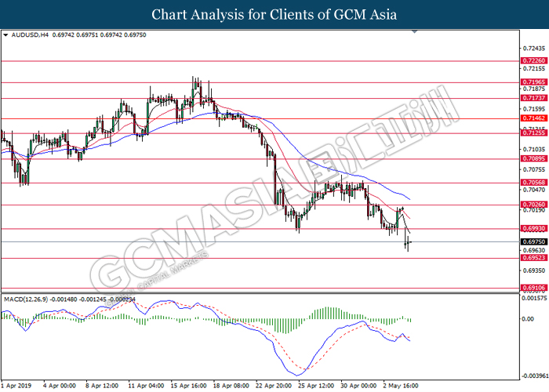Click the 2 May 16:00 time label
549x392 pixels.
[401, 386]
